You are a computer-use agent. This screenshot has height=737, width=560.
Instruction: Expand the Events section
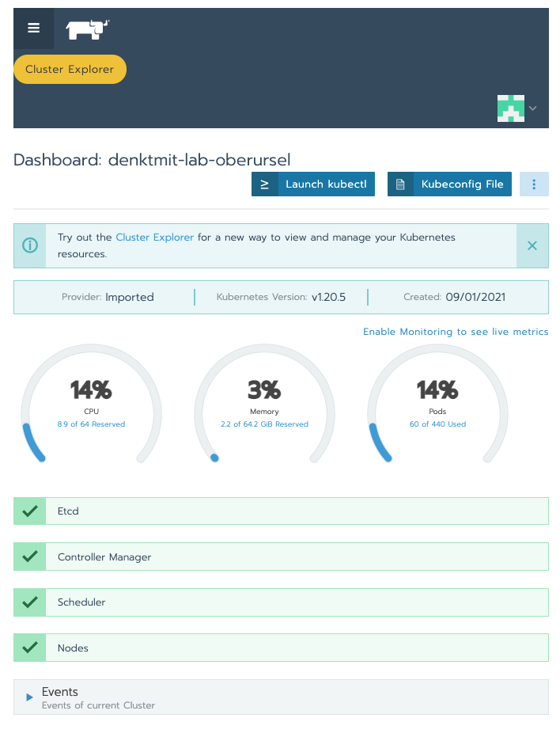[30, 697]
